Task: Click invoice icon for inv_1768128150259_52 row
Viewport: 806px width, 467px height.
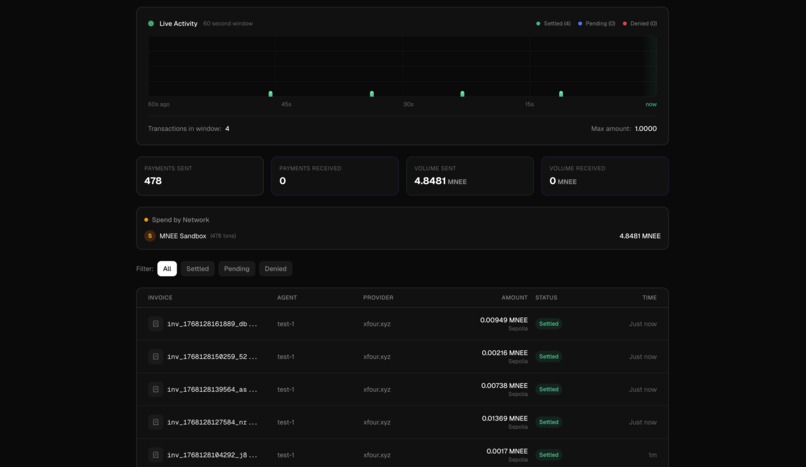Action: 155,357
